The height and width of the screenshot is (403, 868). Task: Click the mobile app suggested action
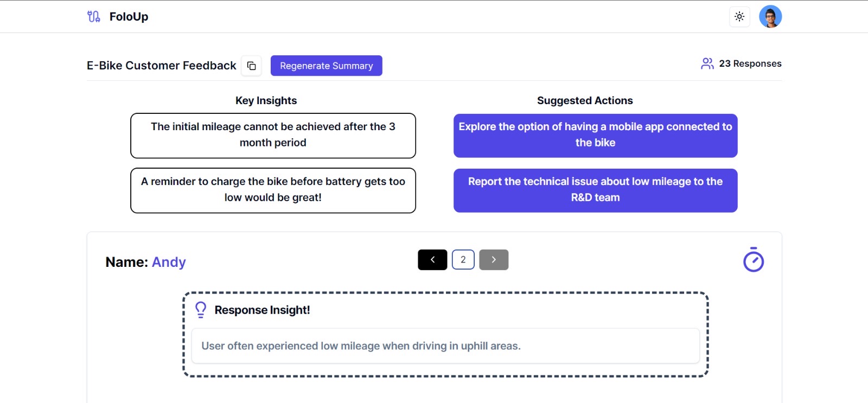pos(596,136)
